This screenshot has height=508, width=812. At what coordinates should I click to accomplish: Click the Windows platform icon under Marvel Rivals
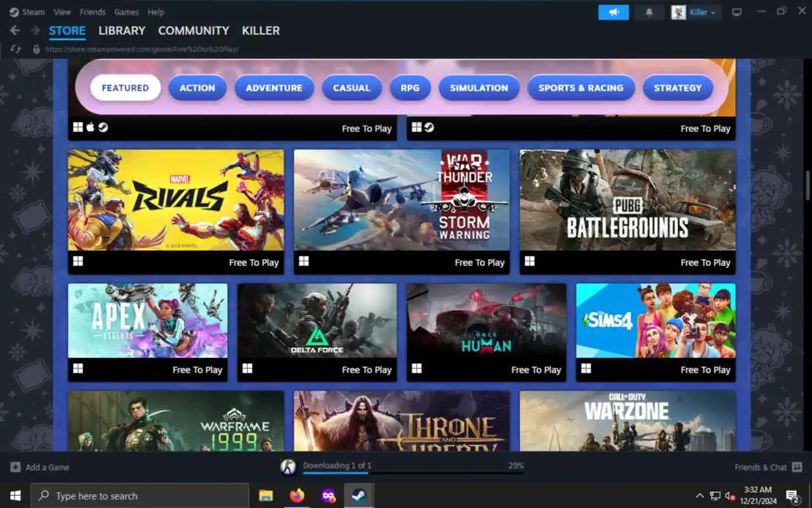(x=78, y=261)
